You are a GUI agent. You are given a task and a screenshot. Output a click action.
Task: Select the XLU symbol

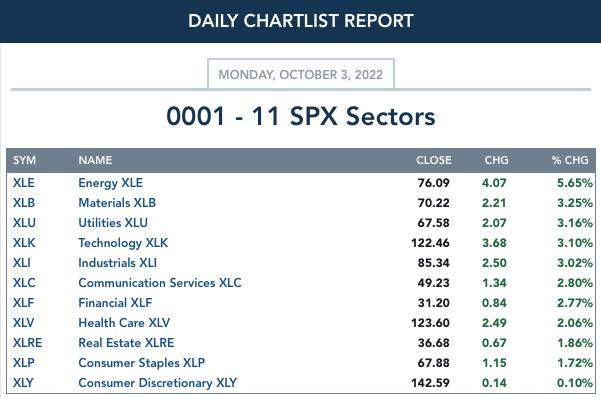coord(24,223)
